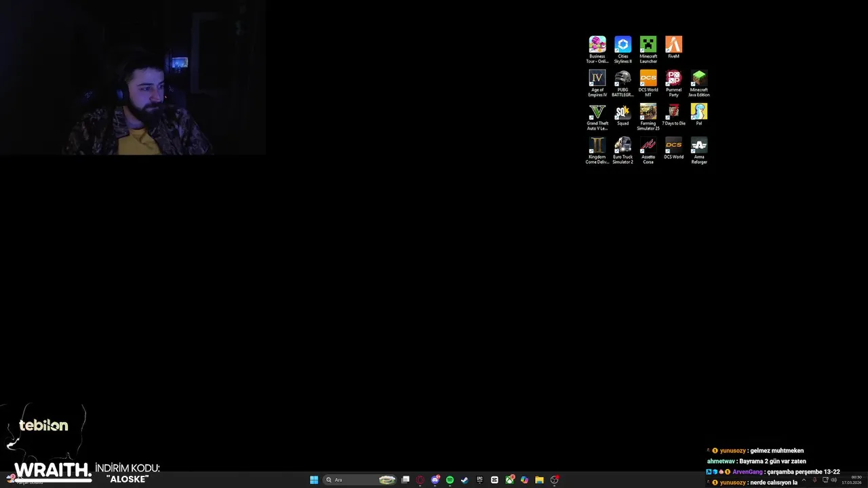868x488 pixels.
Task: Click ArvenGang's chat message
Action: (773, 472)
